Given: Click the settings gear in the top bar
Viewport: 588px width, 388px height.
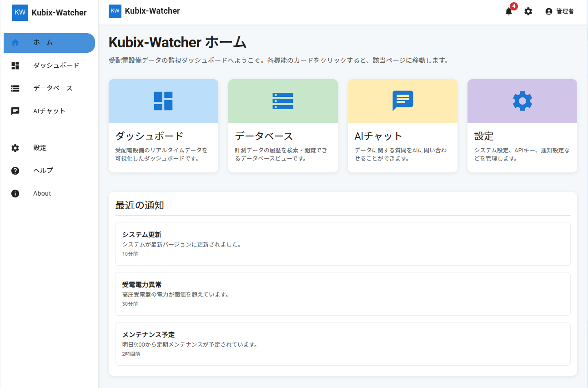Looking at the screenshot, I should (x=528, y=11).
